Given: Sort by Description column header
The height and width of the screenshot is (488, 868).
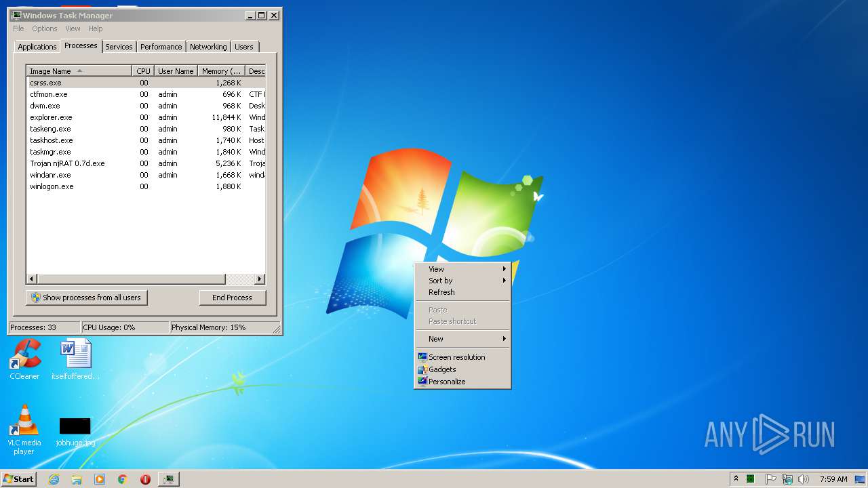Looking at the screenshot, I should (x=256, y=71).
